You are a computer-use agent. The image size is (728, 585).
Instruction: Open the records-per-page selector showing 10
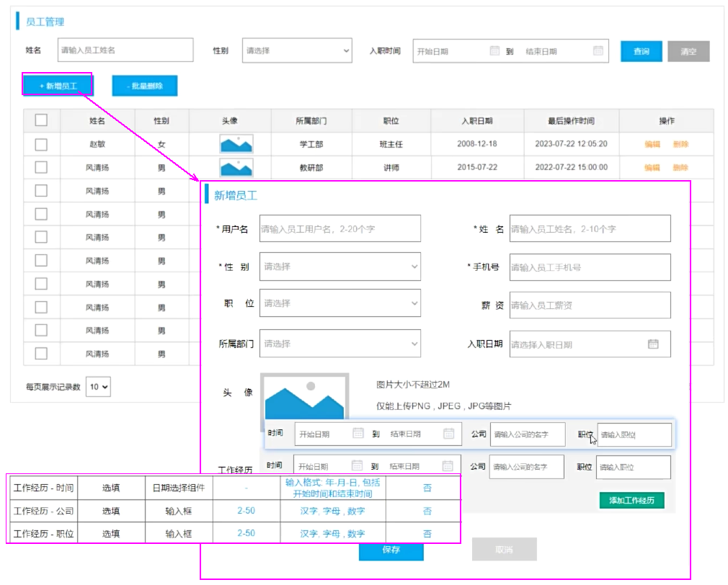click(x=98, y=387)
